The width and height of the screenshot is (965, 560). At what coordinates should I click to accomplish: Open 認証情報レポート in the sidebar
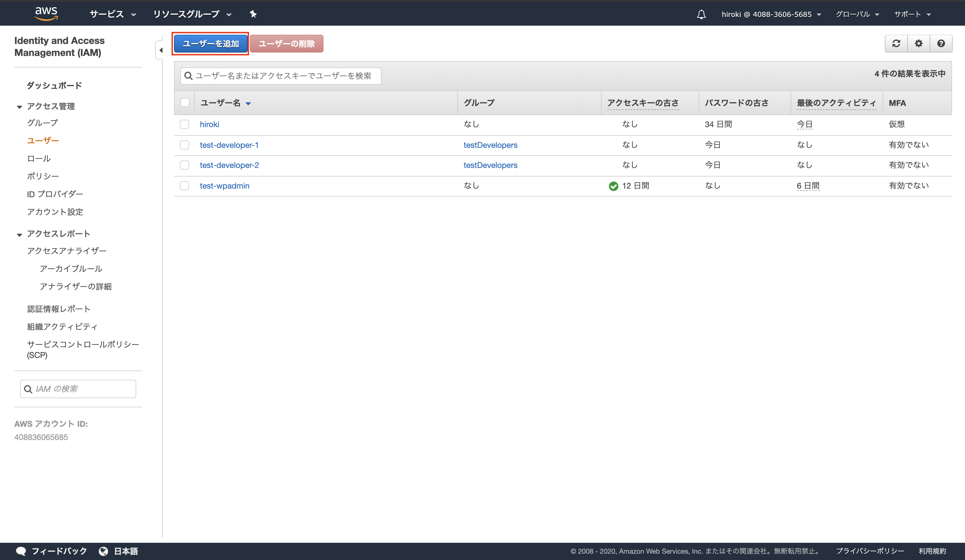click(59, 309)
